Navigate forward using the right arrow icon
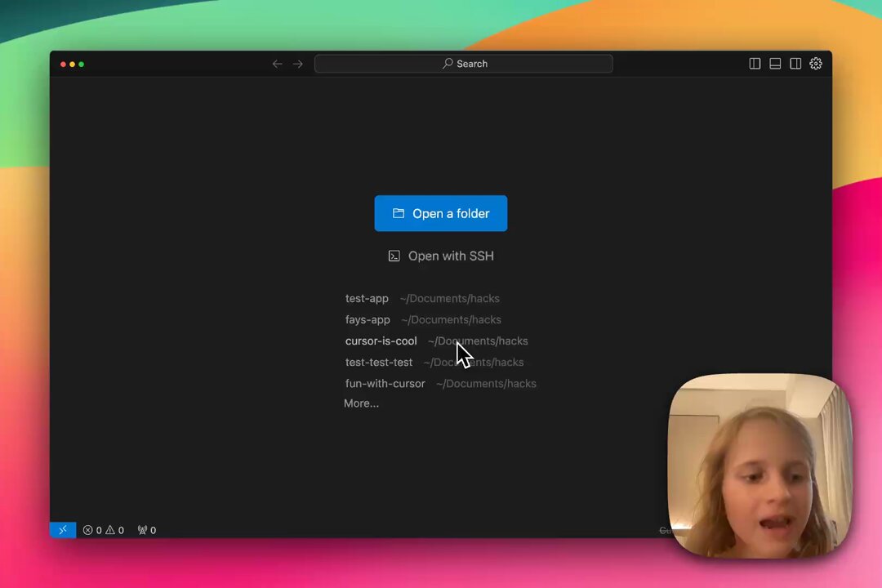The image size is (882, 588). click(x=297, y=64)
